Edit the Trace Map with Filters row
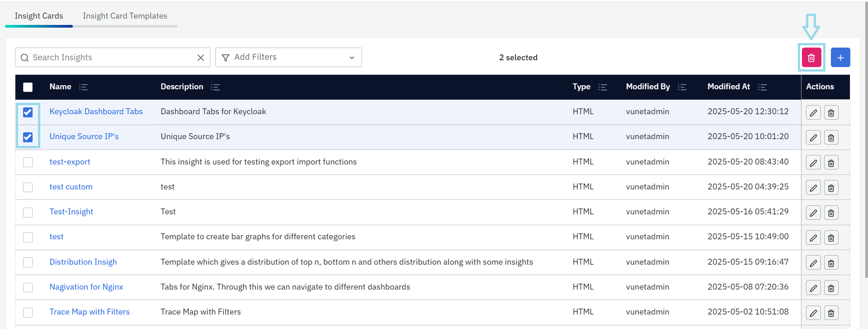 (x=813, y=313)
